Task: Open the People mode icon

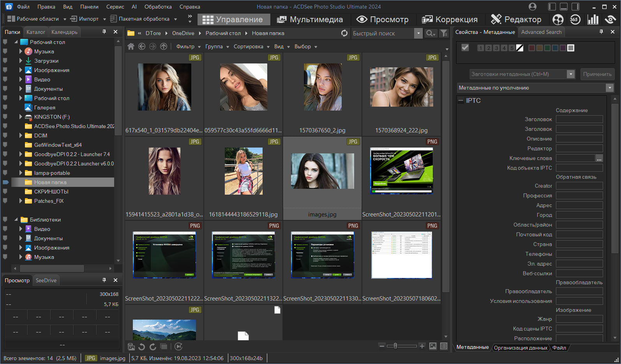Action: 558,19
